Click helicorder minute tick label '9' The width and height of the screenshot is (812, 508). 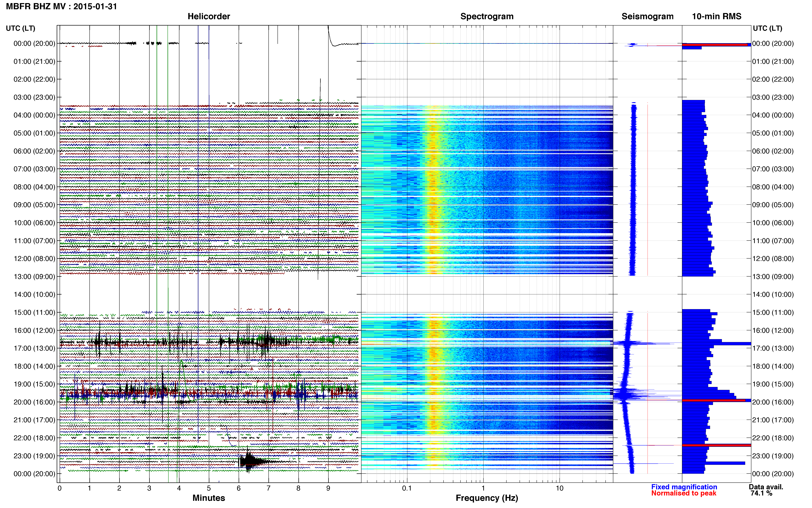click(328, 488)
